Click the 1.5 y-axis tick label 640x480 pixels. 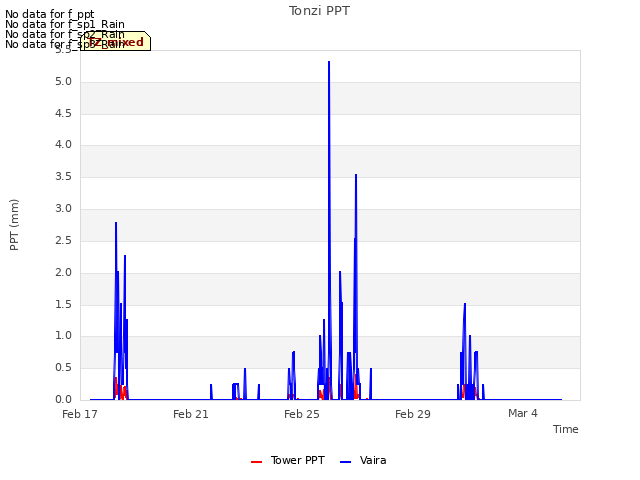point(63,304)
